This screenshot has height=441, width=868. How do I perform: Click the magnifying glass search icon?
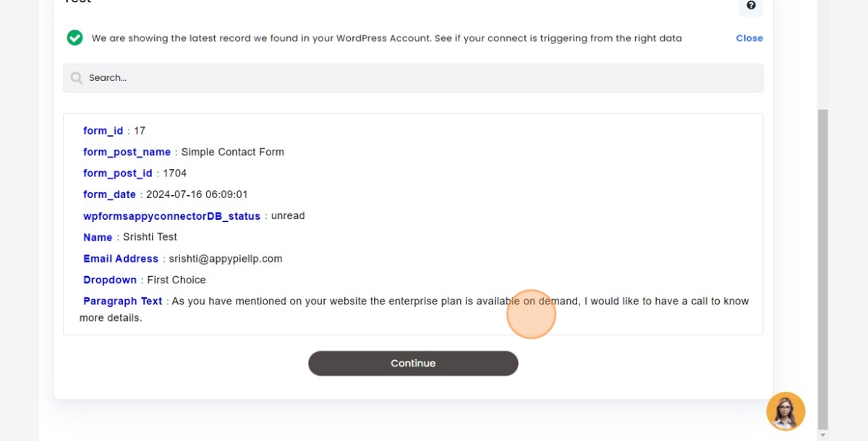77,78
